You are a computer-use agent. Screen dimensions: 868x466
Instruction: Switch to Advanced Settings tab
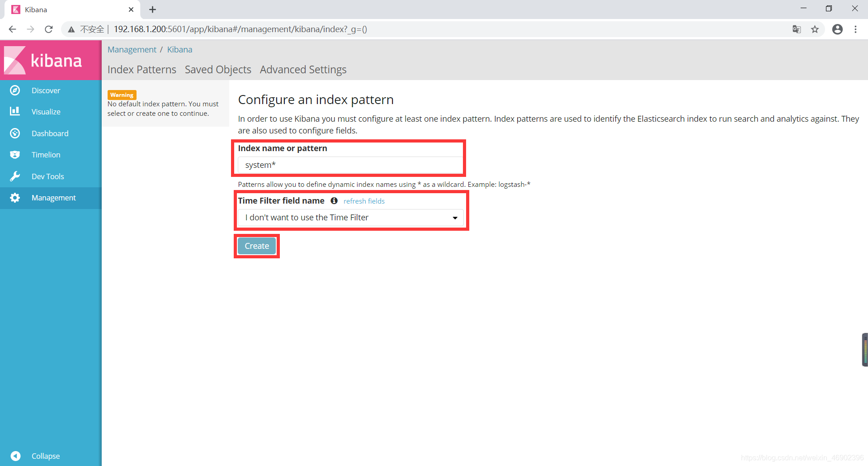(303, 69)
